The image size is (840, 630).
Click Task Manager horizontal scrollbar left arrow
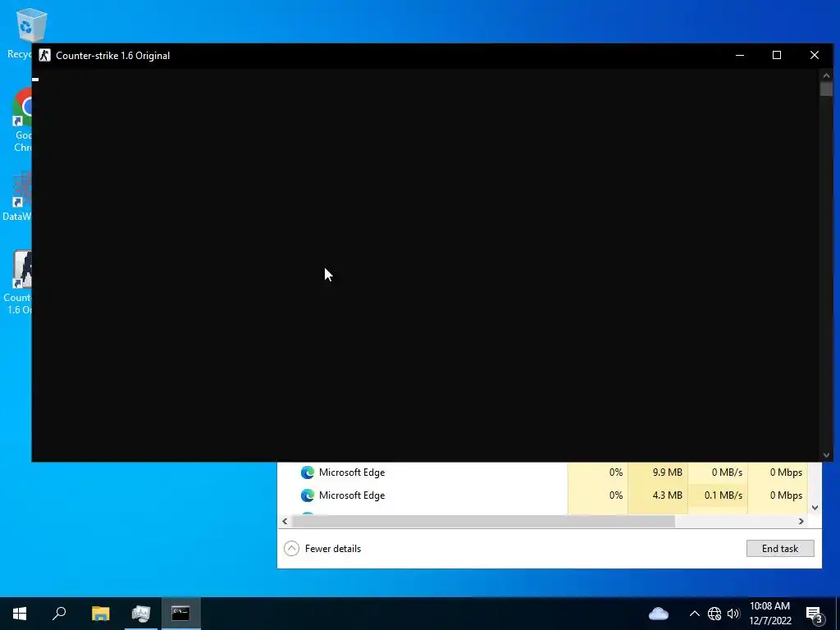285,521
